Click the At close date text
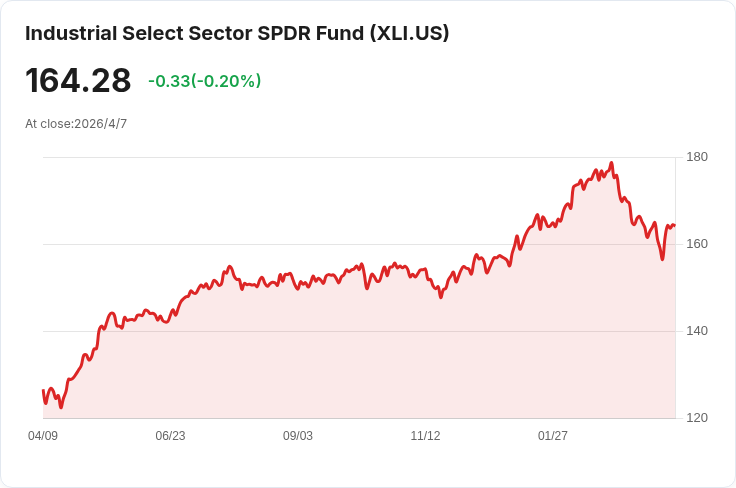The image size is (736, 488). pos(76,124)
